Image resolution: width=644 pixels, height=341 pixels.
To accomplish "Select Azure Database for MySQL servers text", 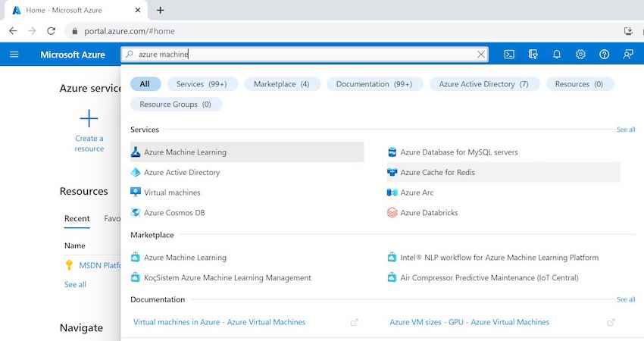I will [x=459, y=152].
